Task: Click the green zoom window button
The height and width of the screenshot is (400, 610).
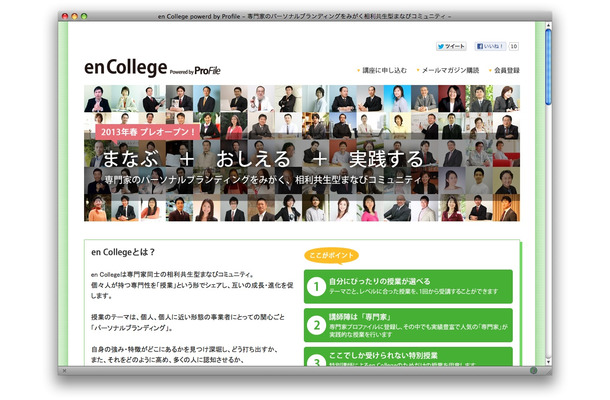Action: point(84,16)
